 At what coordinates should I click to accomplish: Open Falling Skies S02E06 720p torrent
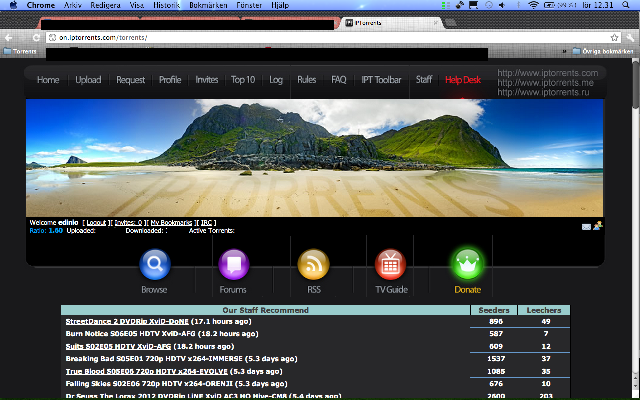click(x=149, y=384)
